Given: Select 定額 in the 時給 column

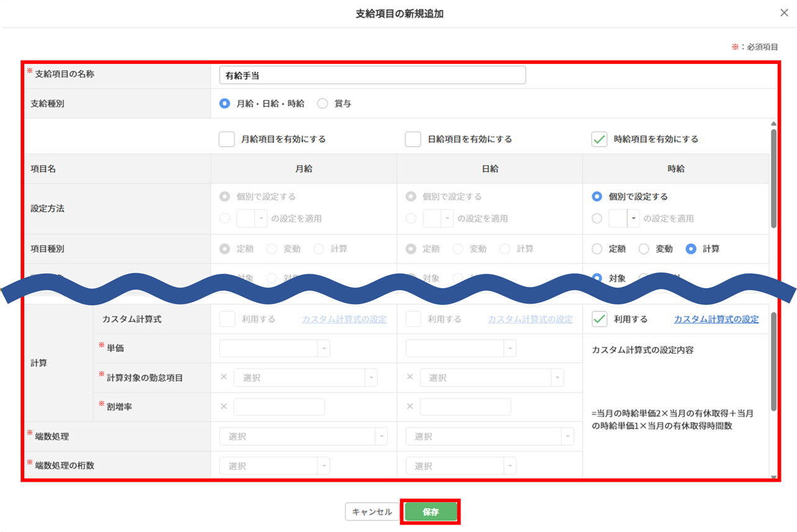Looking at the screenshot, I should tap(597, 249).
